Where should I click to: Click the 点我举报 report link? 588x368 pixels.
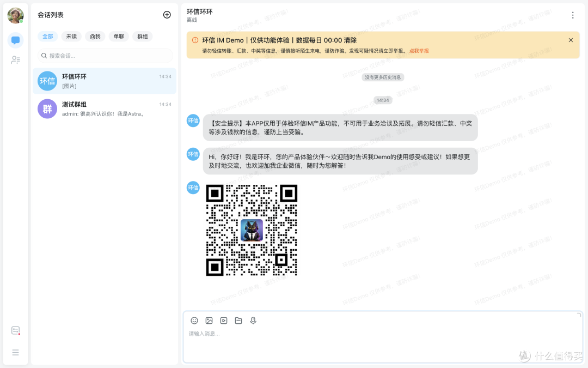tap(419, 51)
